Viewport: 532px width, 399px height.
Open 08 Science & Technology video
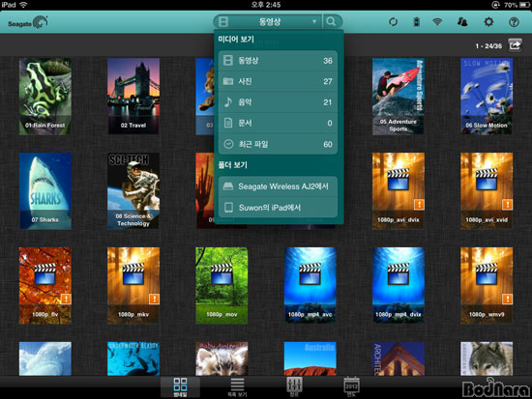(133, 191)
